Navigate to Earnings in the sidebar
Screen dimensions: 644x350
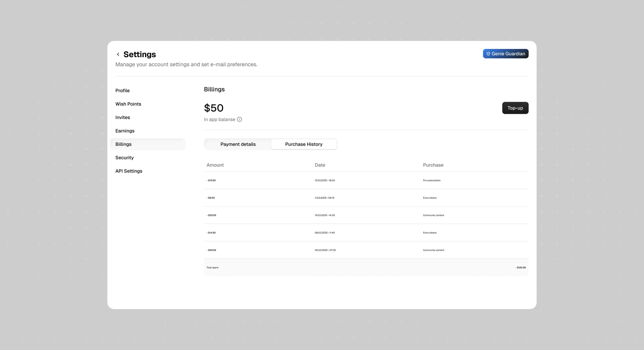125,131
